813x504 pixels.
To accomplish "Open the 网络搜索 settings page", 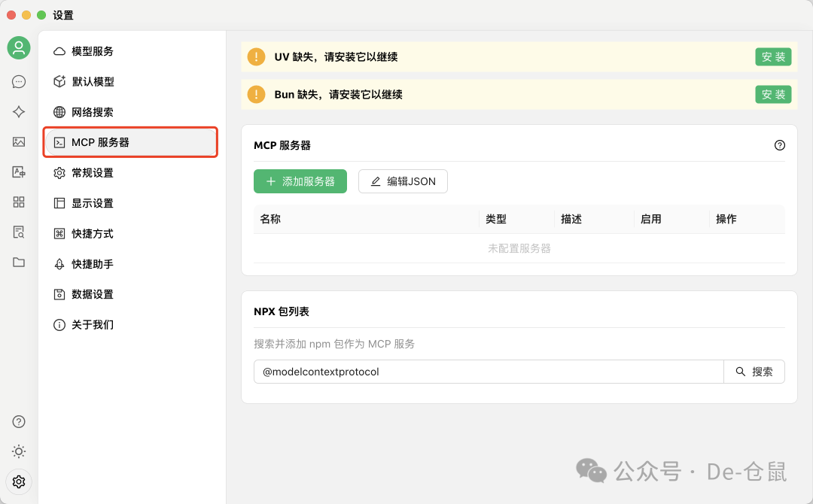I will click(x=93, y=111).
